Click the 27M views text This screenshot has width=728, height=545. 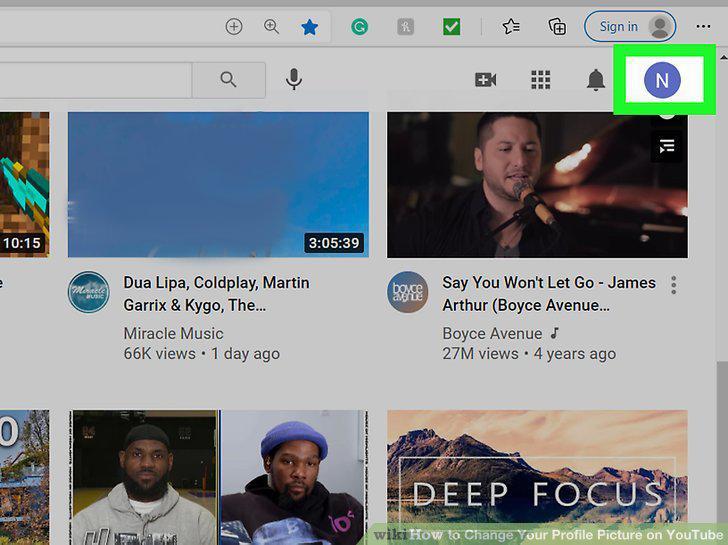[x=480, y=354]
